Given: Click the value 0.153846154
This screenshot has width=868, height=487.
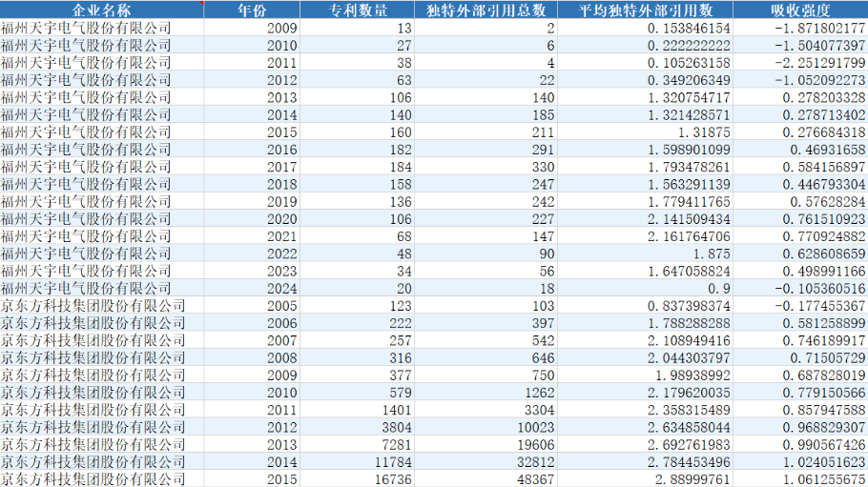Looking at the screenshot, I should pyautogui.click(x=645, y=28).
